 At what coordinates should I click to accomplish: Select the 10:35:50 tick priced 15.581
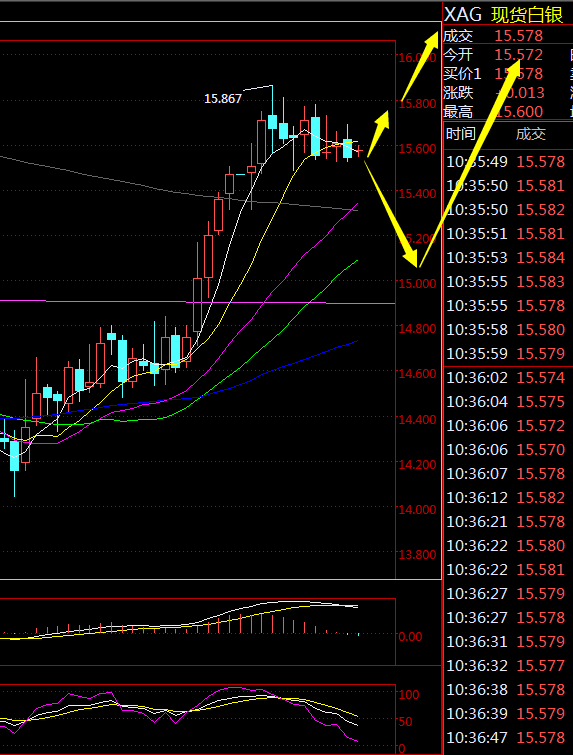pos(506,186)
